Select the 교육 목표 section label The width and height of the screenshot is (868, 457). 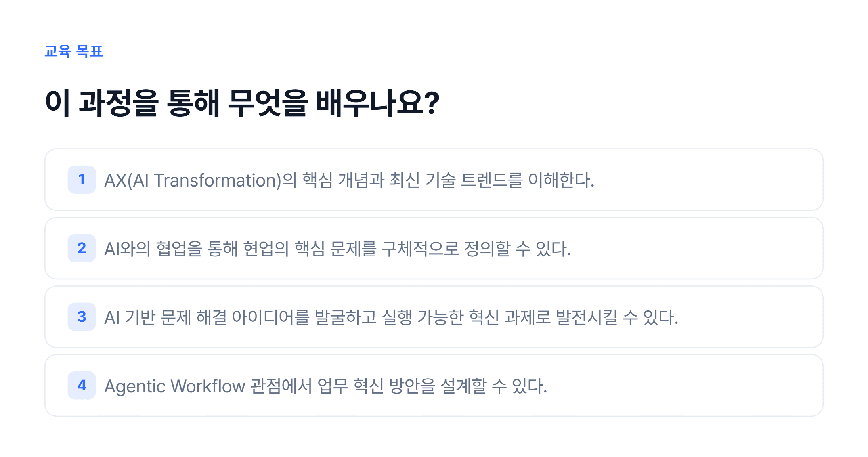73,51
